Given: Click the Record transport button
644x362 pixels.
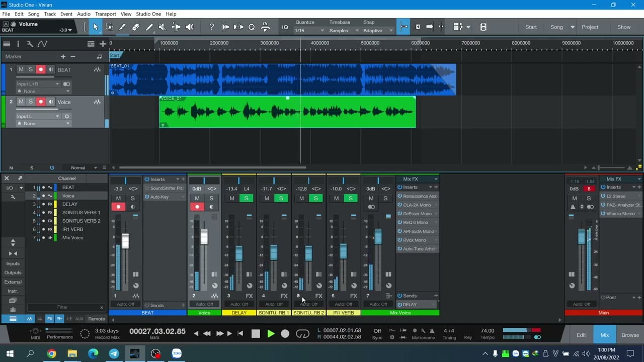Looking at the screenshot, I should tap(285, 333).
